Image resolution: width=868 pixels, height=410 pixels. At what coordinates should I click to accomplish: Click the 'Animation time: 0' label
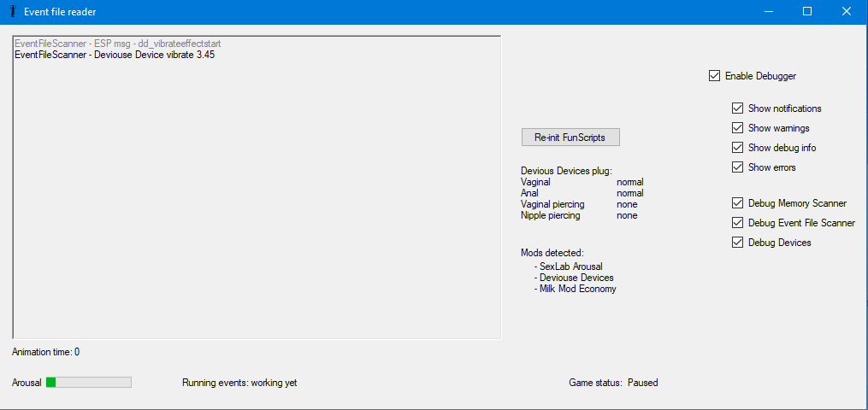pos(45,352)
